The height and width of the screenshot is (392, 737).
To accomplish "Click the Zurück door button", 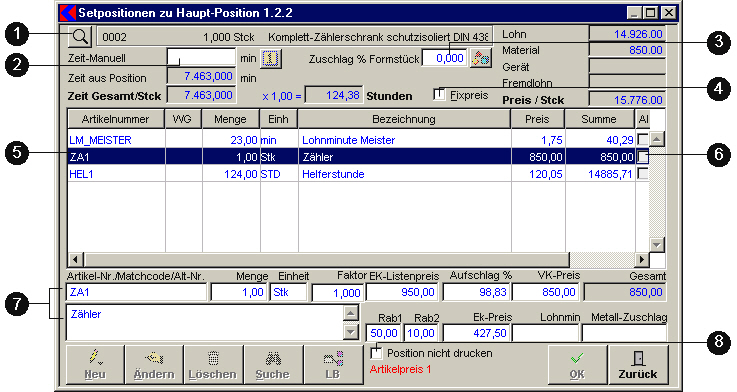I will point(638,365).
